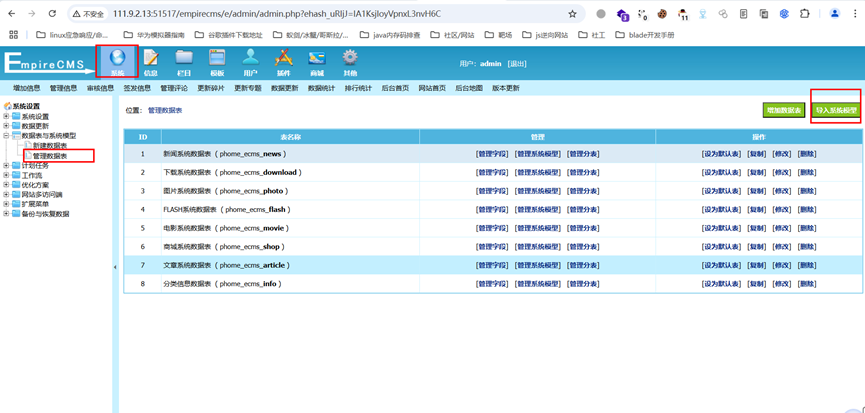Open 后台首页 in the submenu bar
This screenshot has height=413, width=865.
tap(395, 88)
